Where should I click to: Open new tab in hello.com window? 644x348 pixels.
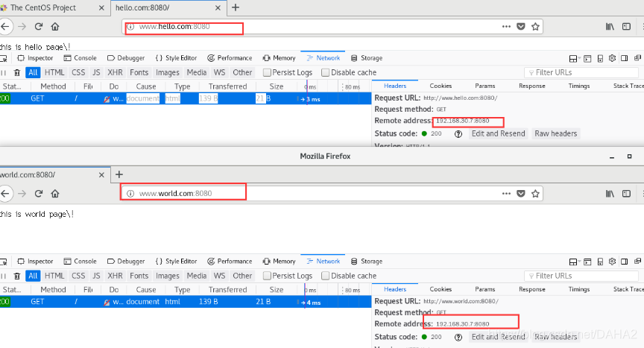pos(236,7)
